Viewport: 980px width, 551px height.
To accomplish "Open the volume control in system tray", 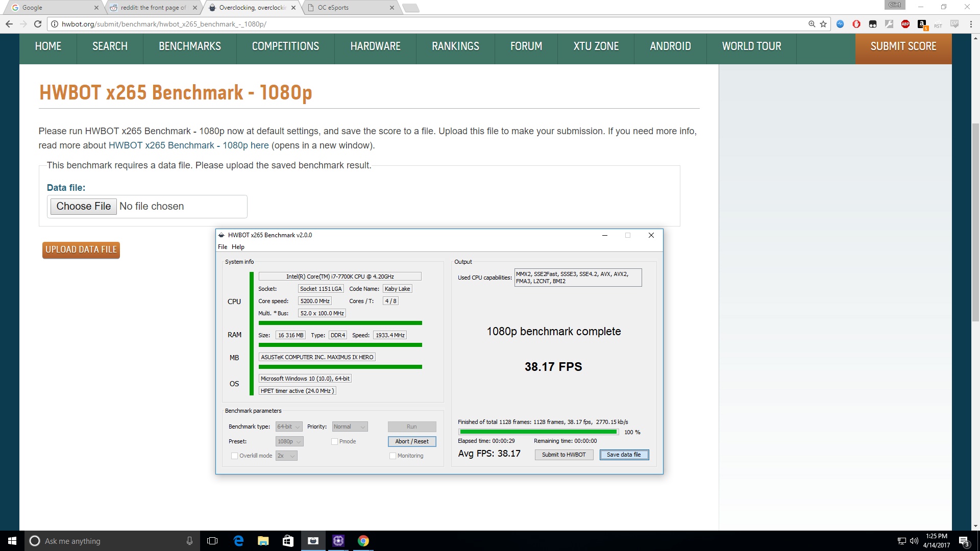I will pos(914,541).
